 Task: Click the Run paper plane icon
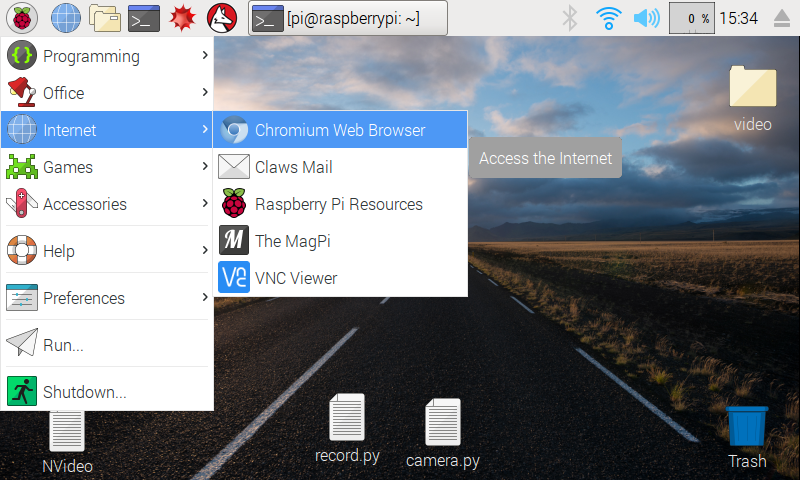22,342
